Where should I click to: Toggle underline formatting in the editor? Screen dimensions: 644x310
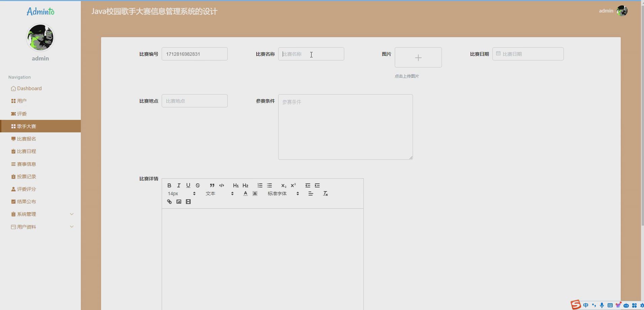tap(188, 185)
